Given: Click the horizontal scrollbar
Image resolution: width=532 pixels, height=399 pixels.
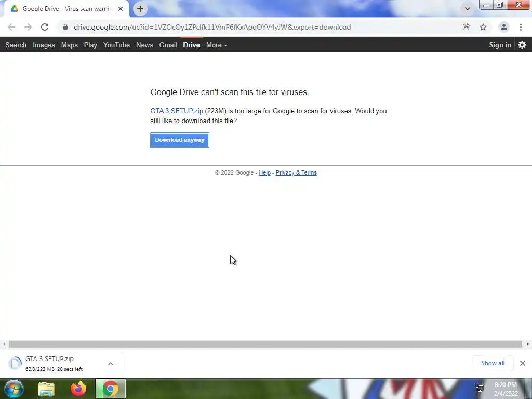Looking at the screenshot, I should 265,344.
